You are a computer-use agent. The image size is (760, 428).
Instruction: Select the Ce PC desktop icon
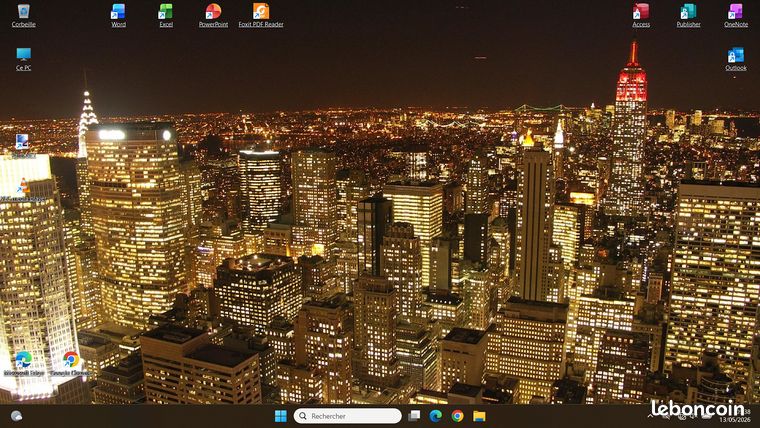pyautogui.click(x=23, y=59)
